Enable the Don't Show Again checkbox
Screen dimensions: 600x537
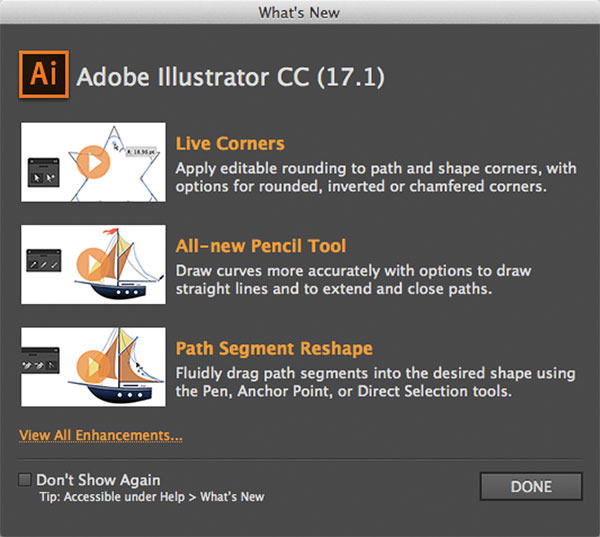25,480
